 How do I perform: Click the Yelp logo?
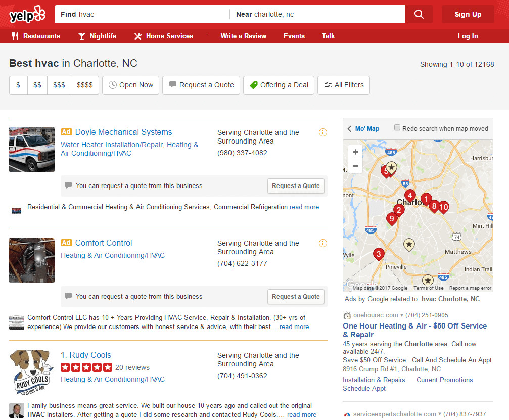[27, 14]
